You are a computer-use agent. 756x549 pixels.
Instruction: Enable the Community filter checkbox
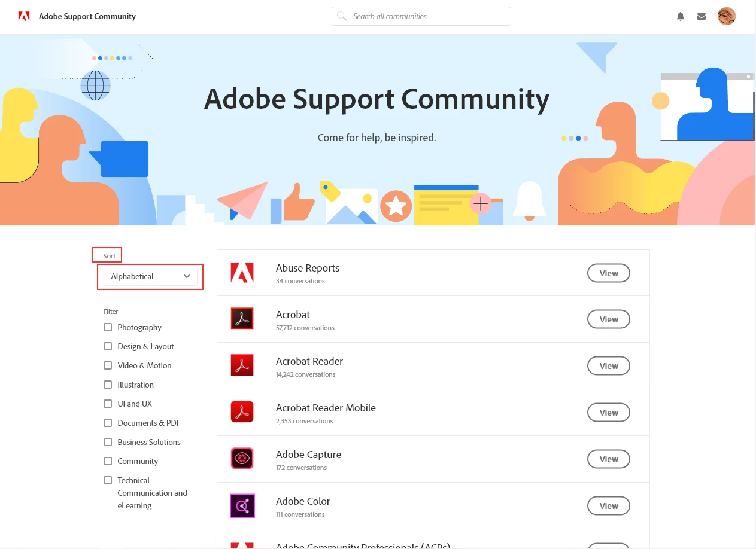(x=108, y=461)
